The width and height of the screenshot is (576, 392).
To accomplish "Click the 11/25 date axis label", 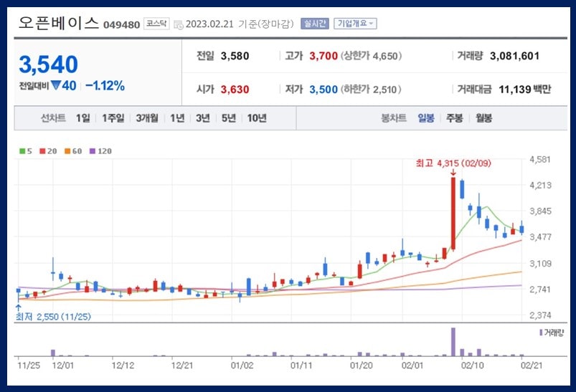I will pos(29,365).
